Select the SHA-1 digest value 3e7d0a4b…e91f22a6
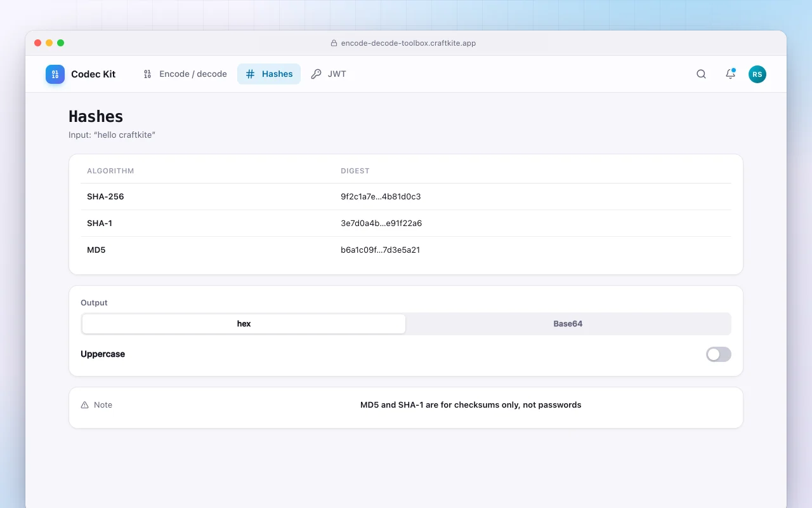 click(381, 224)
